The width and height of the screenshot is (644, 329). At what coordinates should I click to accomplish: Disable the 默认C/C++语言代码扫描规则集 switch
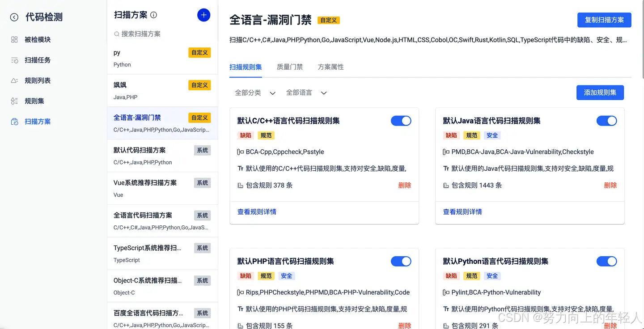click(x=401, y=121)
